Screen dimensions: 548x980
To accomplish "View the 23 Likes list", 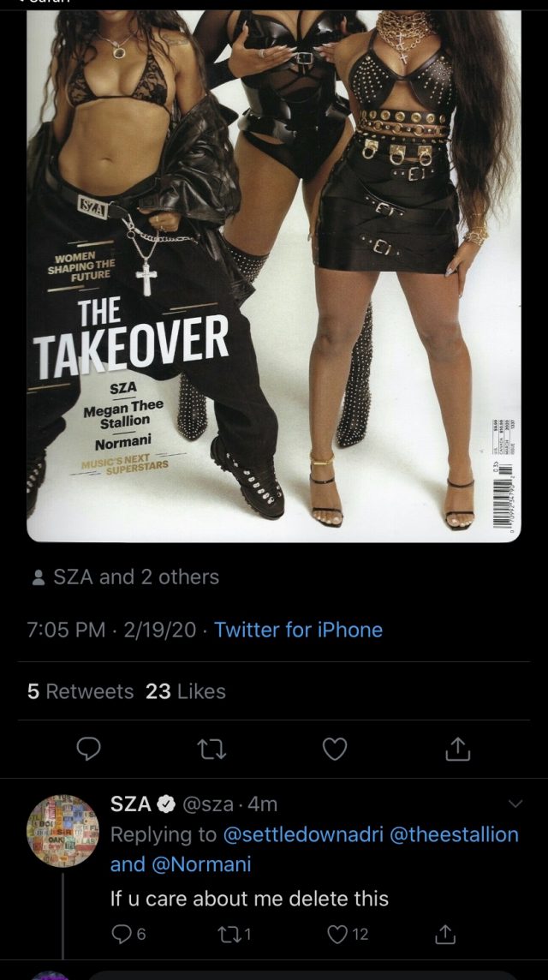I will click(x=186, y=691).
